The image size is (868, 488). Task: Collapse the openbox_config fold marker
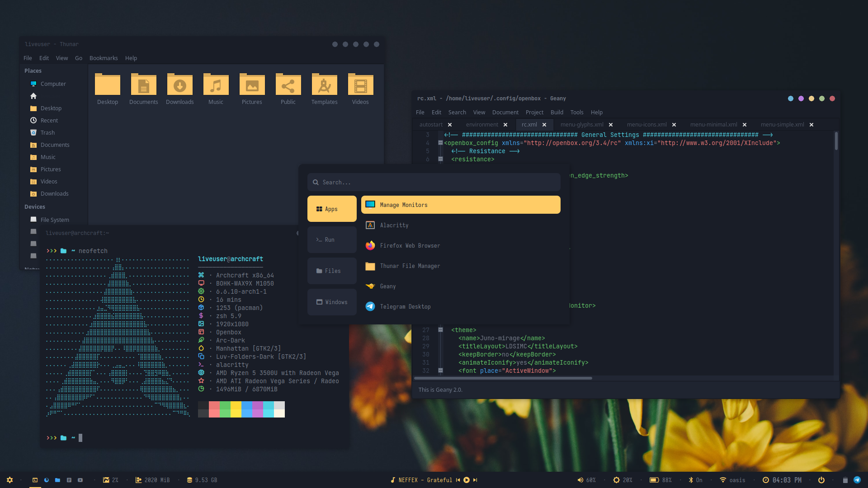[440, 143]
